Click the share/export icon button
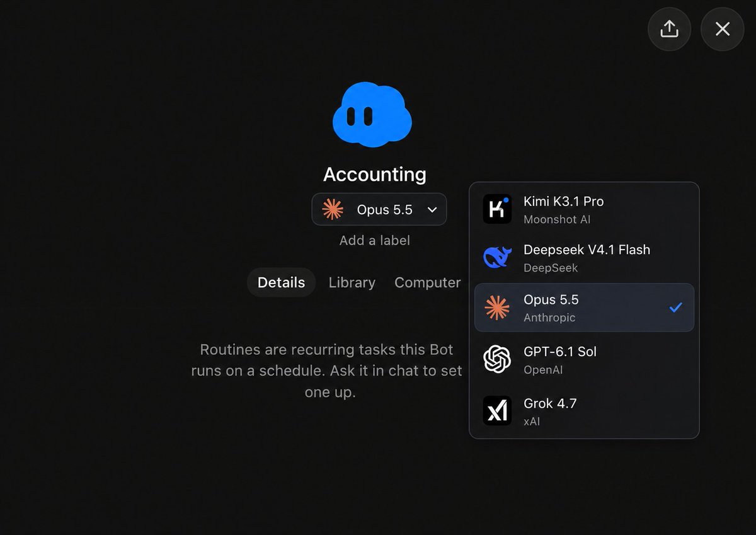The width and height of the screenshot is (756, 535). (669, 29)
